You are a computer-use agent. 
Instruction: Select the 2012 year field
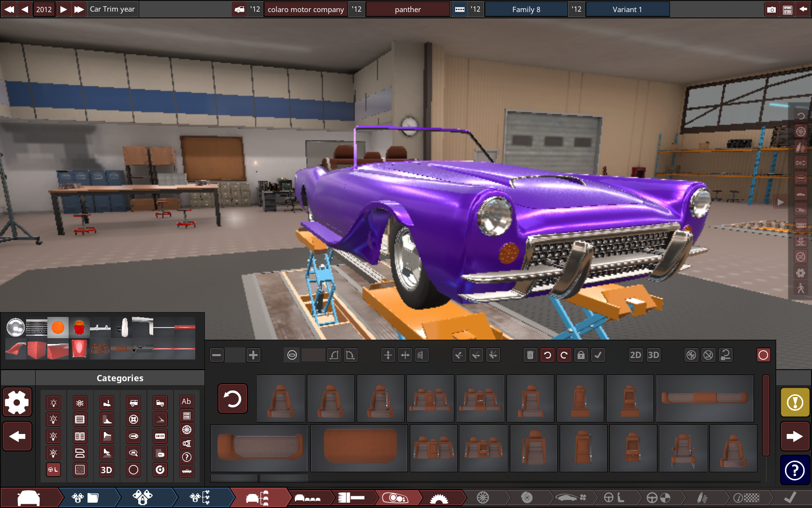coord(44,9)
